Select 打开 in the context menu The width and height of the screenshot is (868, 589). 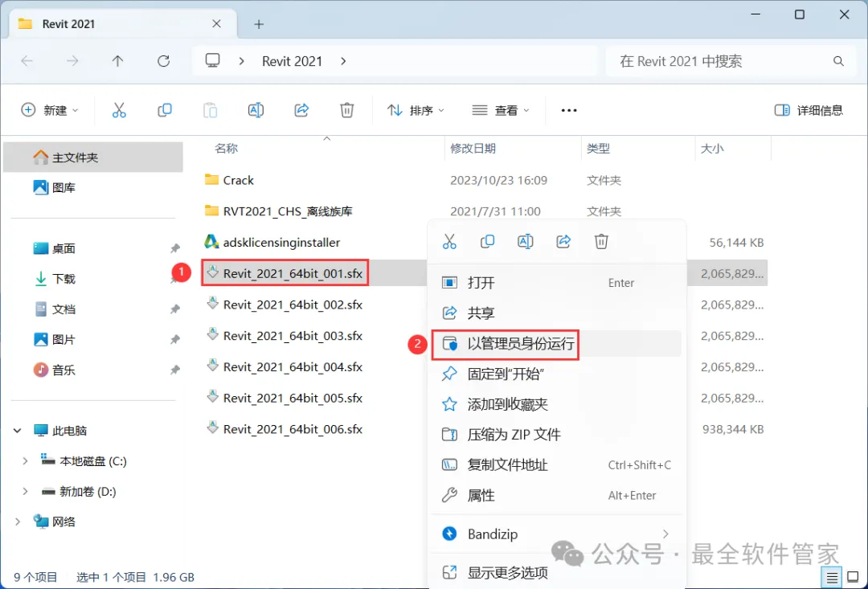(x=556, y=283)
